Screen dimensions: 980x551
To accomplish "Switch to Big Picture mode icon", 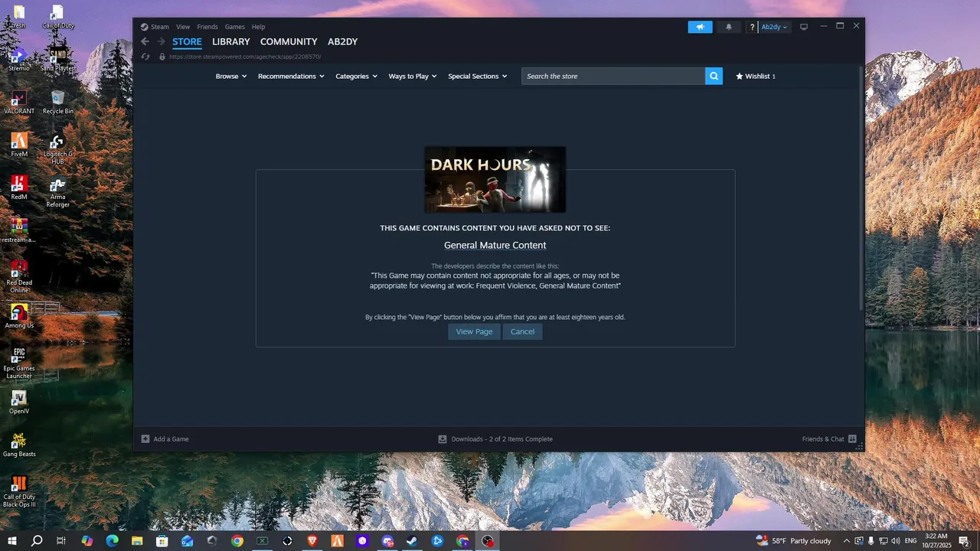I will (804, 27).
